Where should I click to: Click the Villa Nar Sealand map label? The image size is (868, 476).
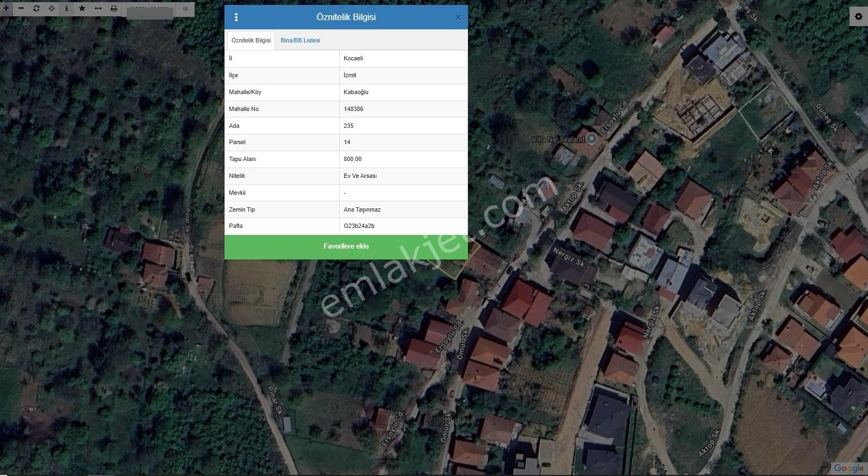[x=558, y=139]
